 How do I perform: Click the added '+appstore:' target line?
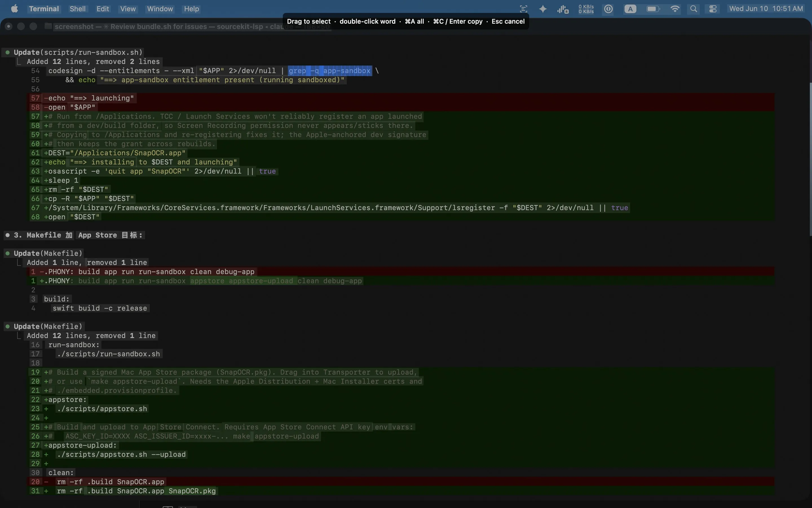(x=65, y=400)
